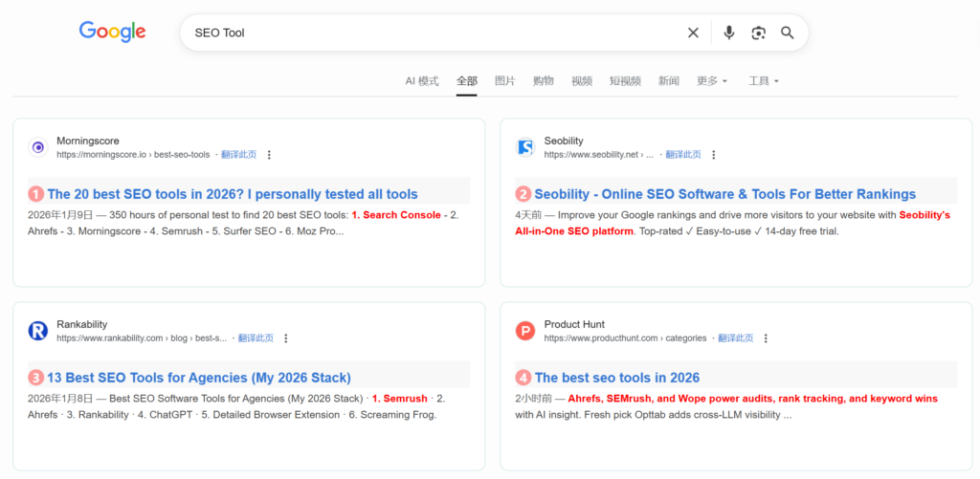
Task: Open three-dot menu for Rankability result
Action: [286, 338]
